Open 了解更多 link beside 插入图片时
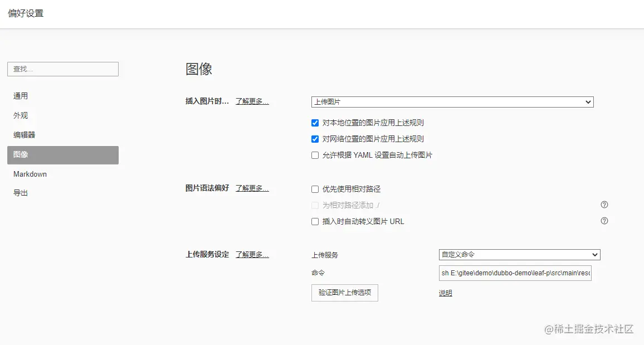Viewport: 644px width, 345px height. 252,101
